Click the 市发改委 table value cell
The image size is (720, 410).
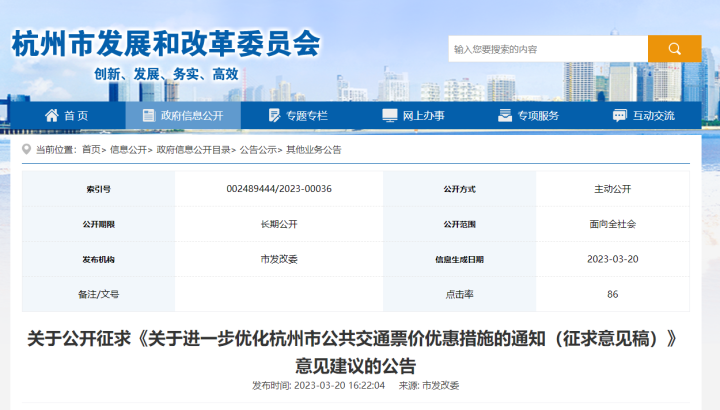pyautogui.click(x=279, y=259)
